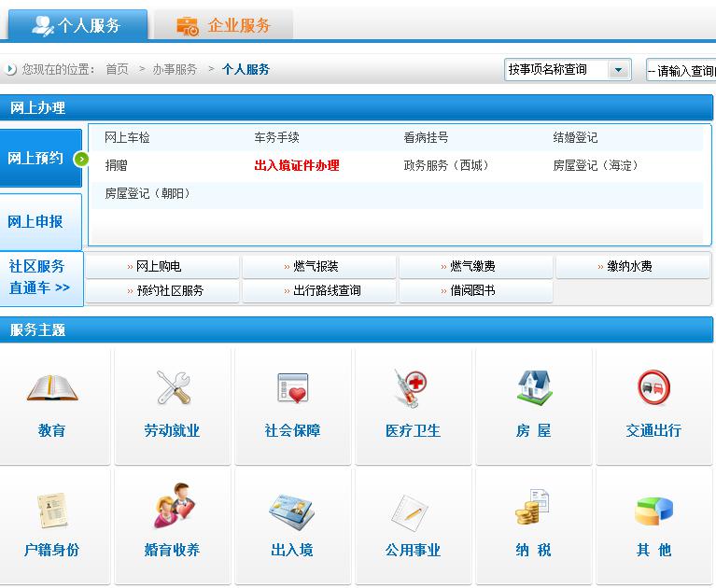
Task: Open the 车务手续 link
Action: tap(276, 137)
